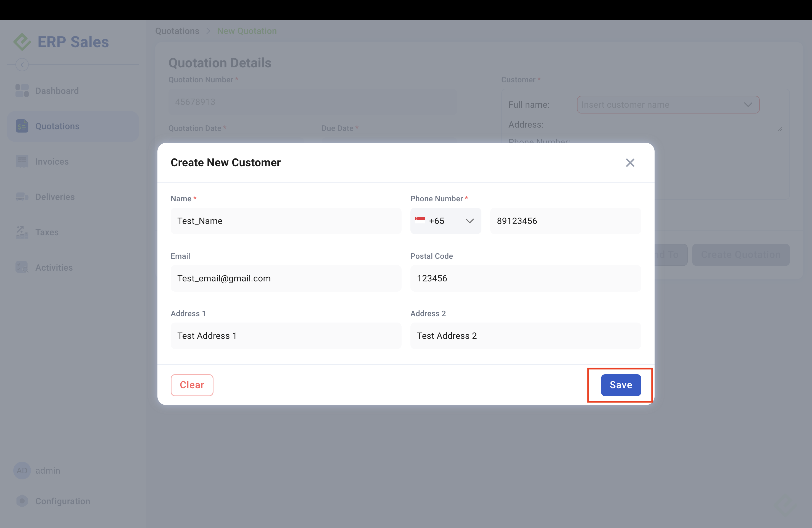812x528 pixels.
Task: Click the Name input field
Action: tap(286, 221)
